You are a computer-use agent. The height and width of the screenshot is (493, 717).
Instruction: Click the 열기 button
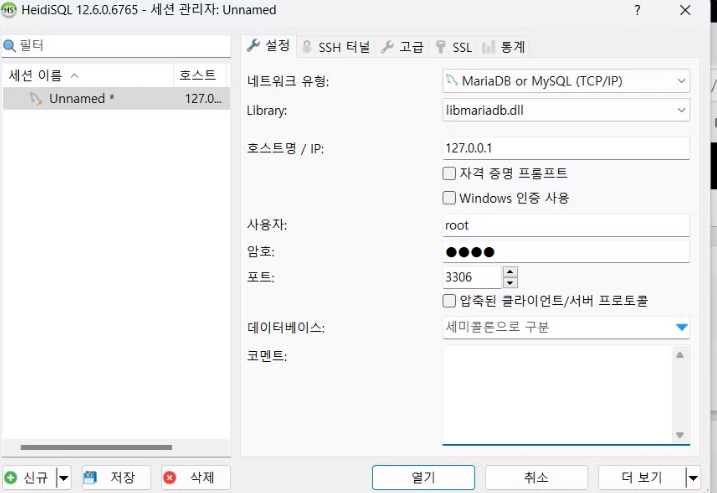tap(423, 477)
